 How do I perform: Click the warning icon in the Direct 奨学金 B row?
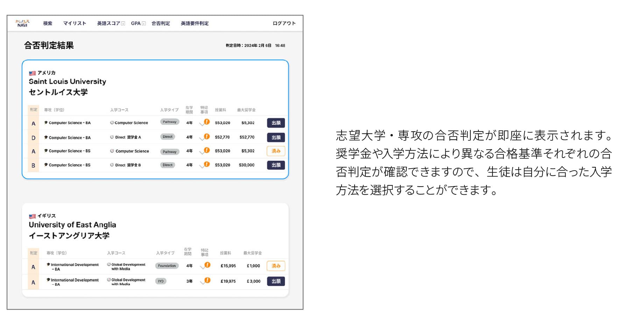(x=207, y=164)
